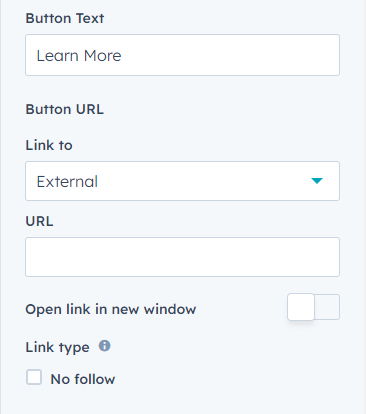Click the grey off-side of the toggle track

(x=327, y=307)
